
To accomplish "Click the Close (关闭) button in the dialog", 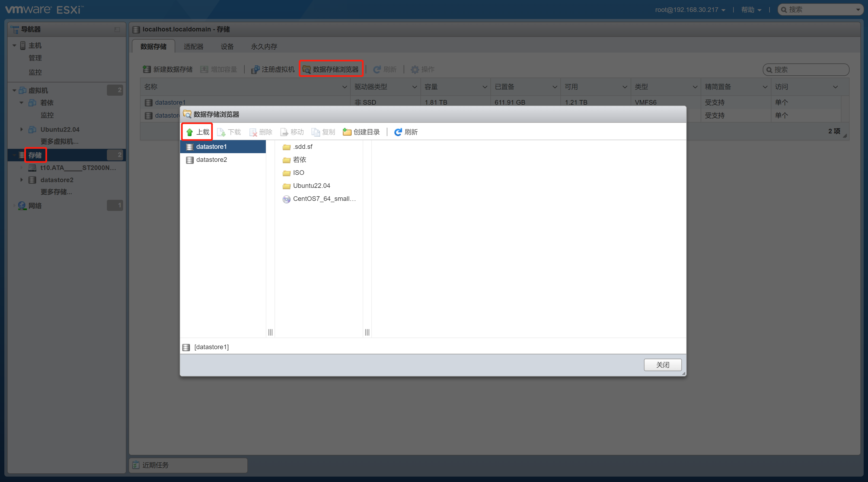I will (x=662, y=365).
